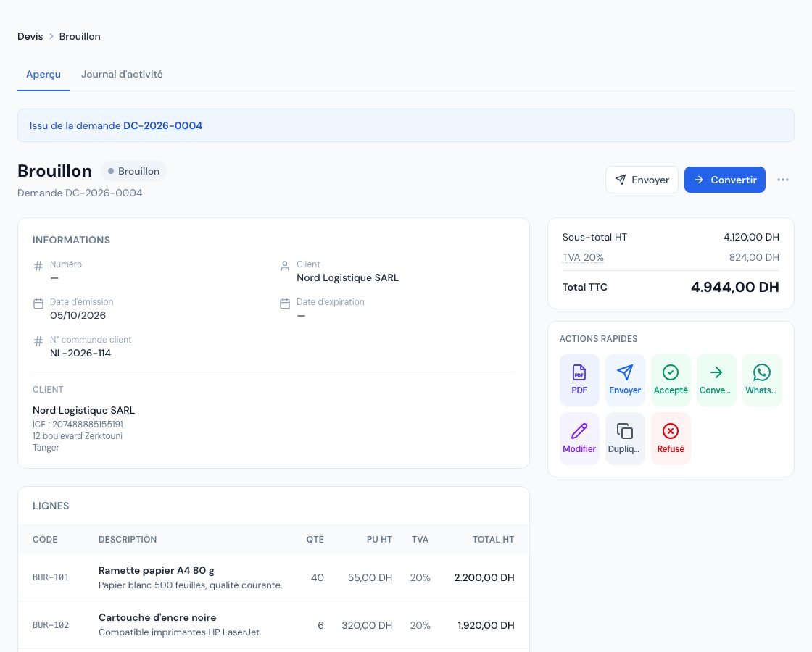812x652 pixels.
Task: Click the unit price 320,00 DH
Action: pos(367,625)
